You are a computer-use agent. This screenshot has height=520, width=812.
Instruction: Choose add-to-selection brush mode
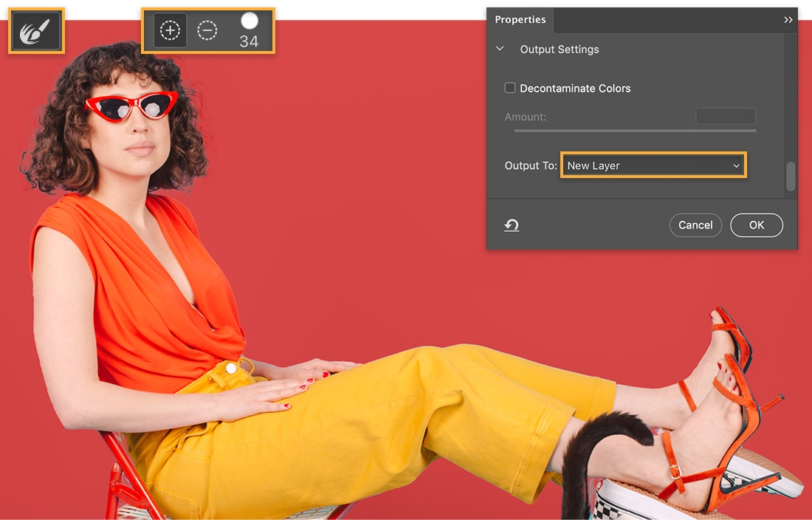point(170,30)
